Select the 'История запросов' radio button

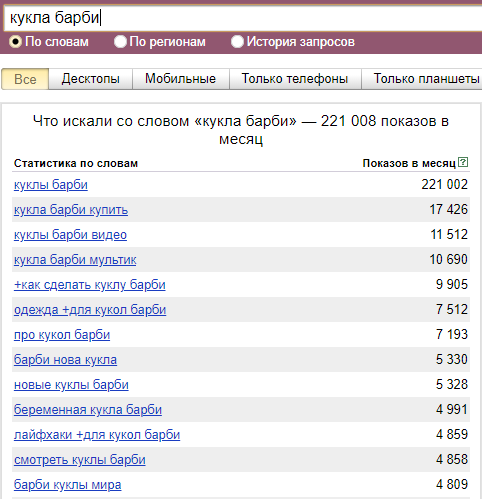click(237, 42)
